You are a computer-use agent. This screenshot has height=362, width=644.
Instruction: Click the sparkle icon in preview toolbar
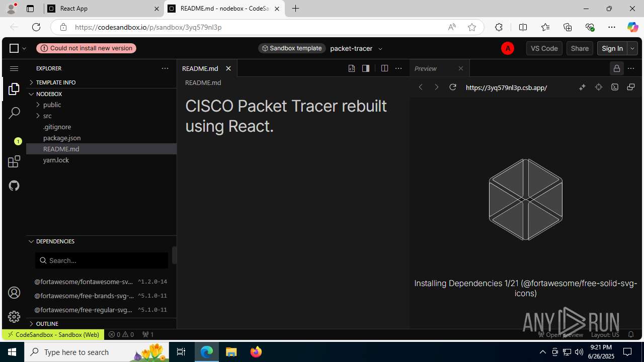tap(582, 87)
